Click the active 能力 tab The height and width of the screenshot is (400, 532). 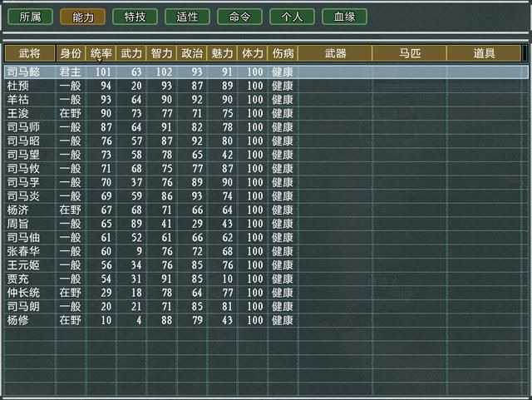pos(82,16)
